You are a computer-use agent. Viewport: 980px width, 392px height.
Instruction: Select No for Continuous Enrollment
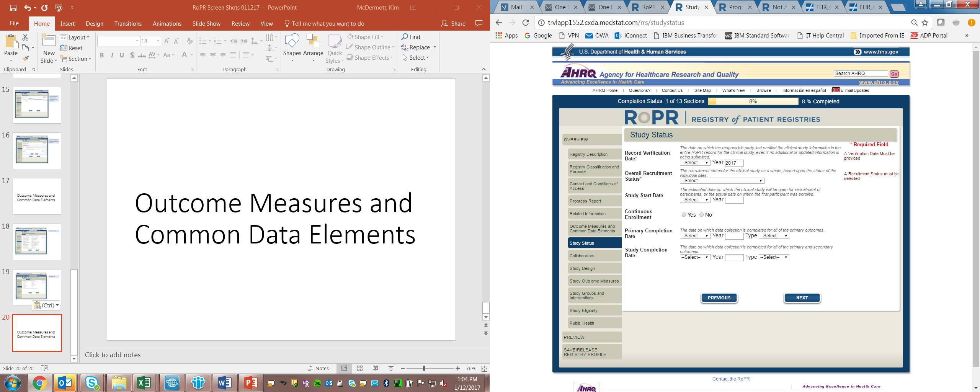[x=701, y=215]
